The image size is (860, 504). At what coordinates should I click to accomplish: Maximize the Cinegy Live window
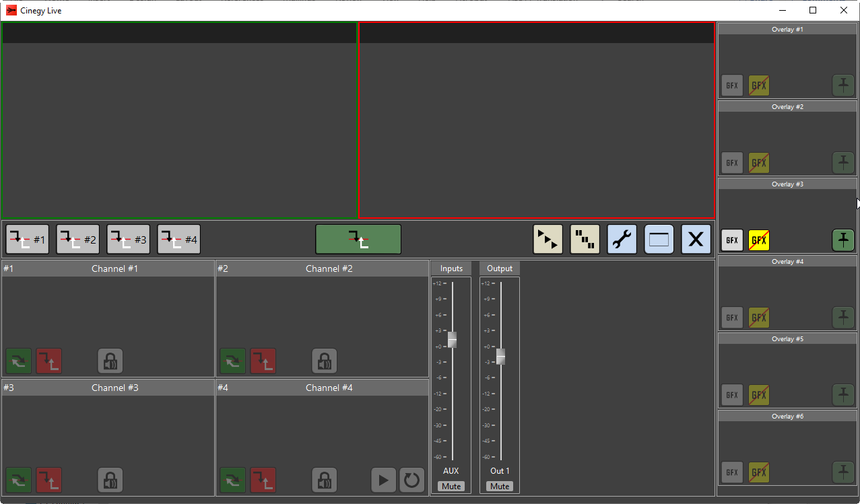tap(813, 10)
